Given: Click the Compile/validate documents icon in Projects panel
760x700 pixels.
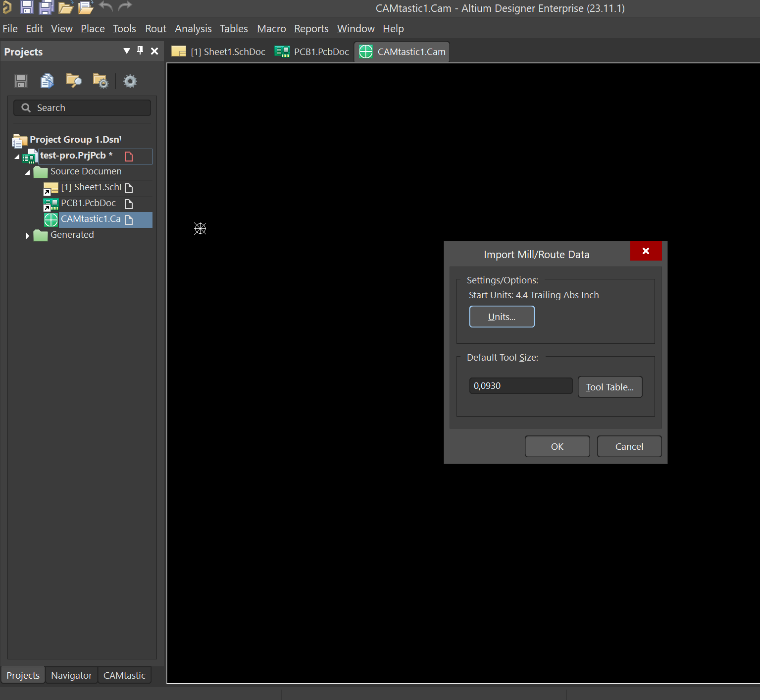Looking at the screenshot, I should pos(47,81).
